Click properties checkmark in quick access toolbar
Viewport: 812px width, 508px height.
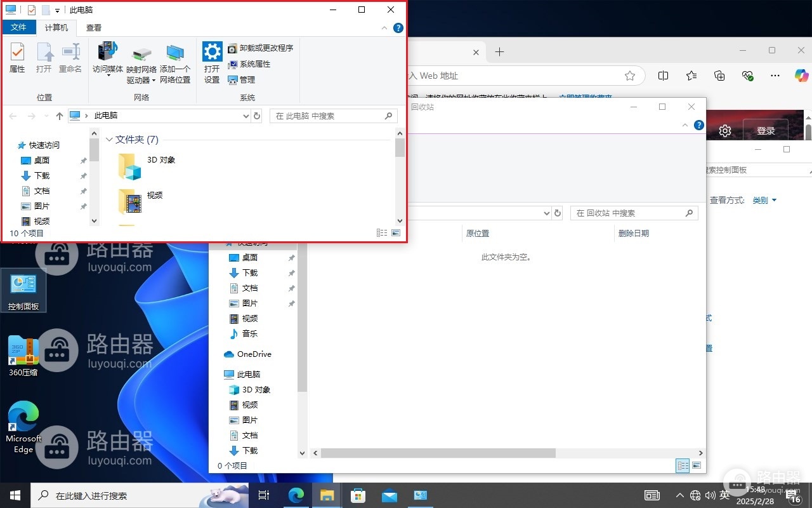coord(32,10)
